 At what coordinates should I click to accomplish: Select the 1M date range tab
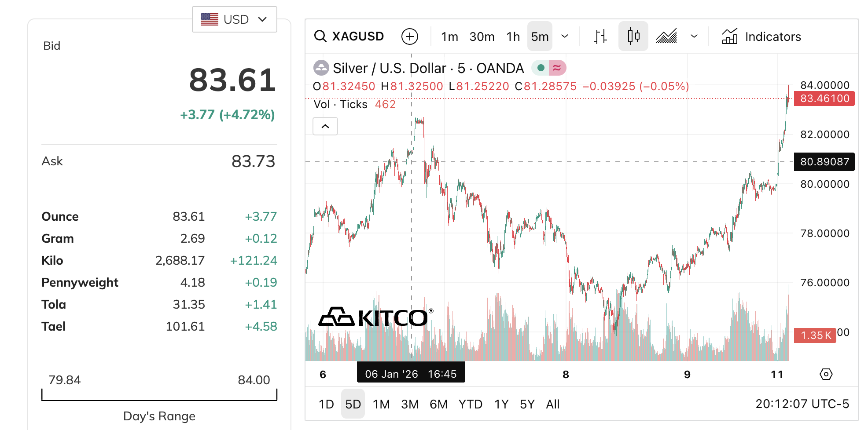tap(381, 404)
